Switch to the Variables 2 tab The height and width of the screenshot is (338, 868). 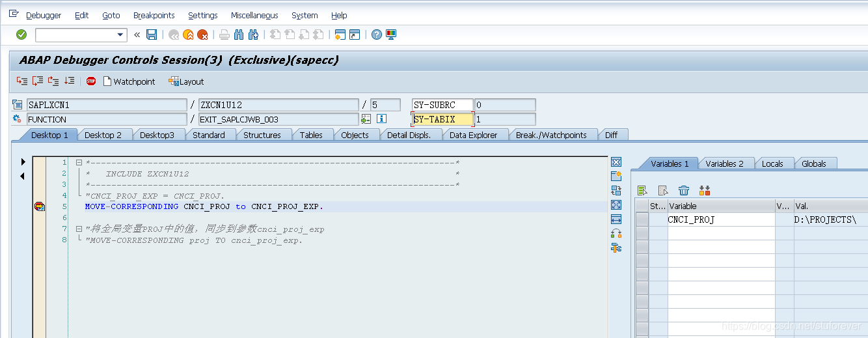click(x=724, y=163)
